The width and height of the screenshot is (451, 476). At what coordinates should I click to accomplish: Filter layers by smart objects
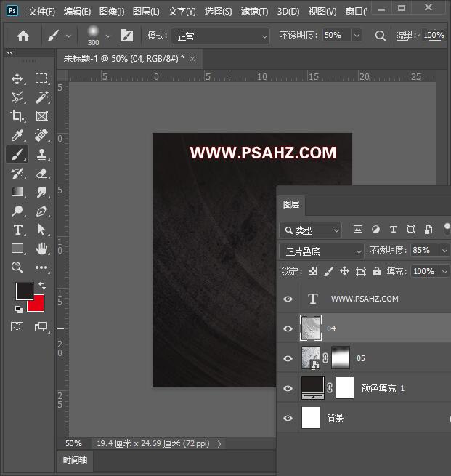pyautogui.click(x=428, y=229)
